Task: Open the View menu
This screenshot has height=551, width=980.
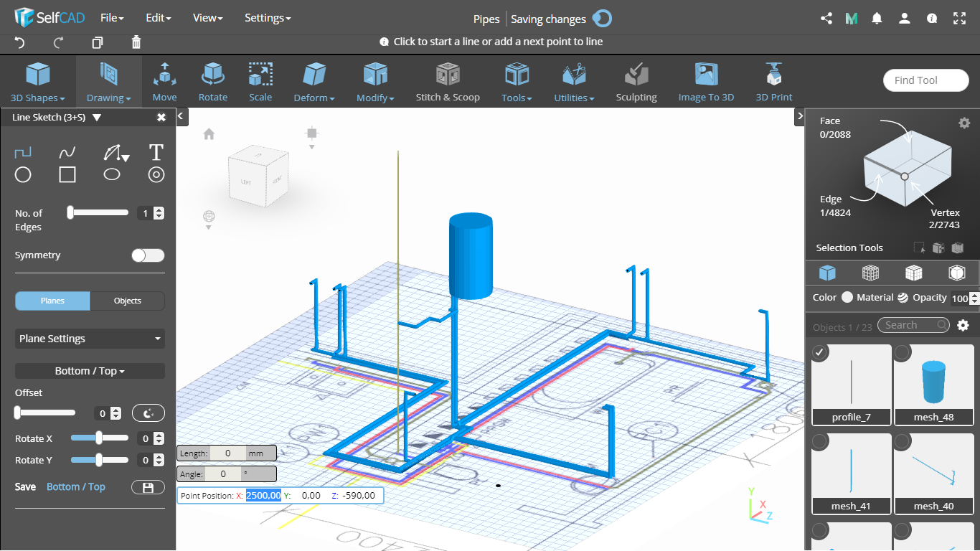Action: click(207, 18)
